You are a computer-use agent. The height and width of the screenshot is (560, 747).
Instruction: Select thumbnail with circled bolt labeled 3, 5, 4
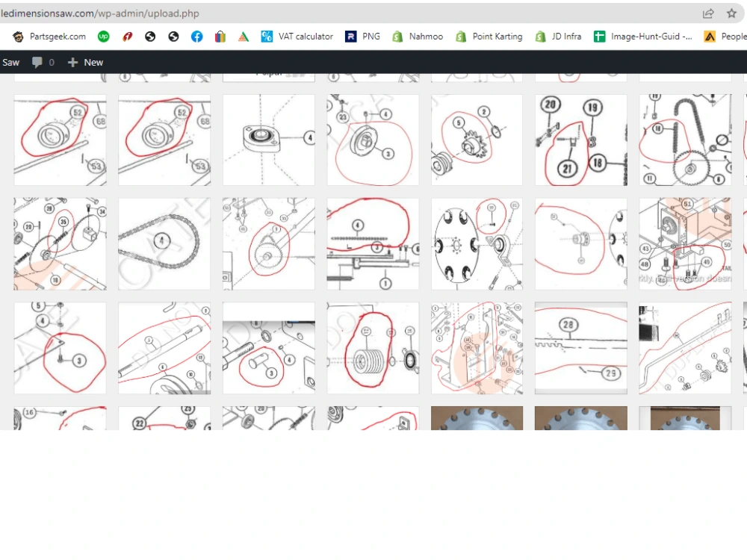60,348
